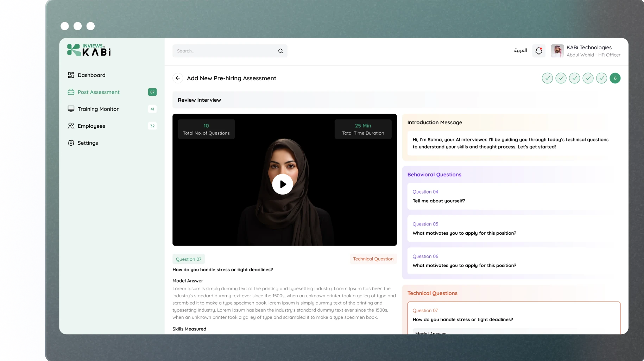Click Abdul Wahid's profile avatar
644x361 pixels.
(x=557, y=51)
